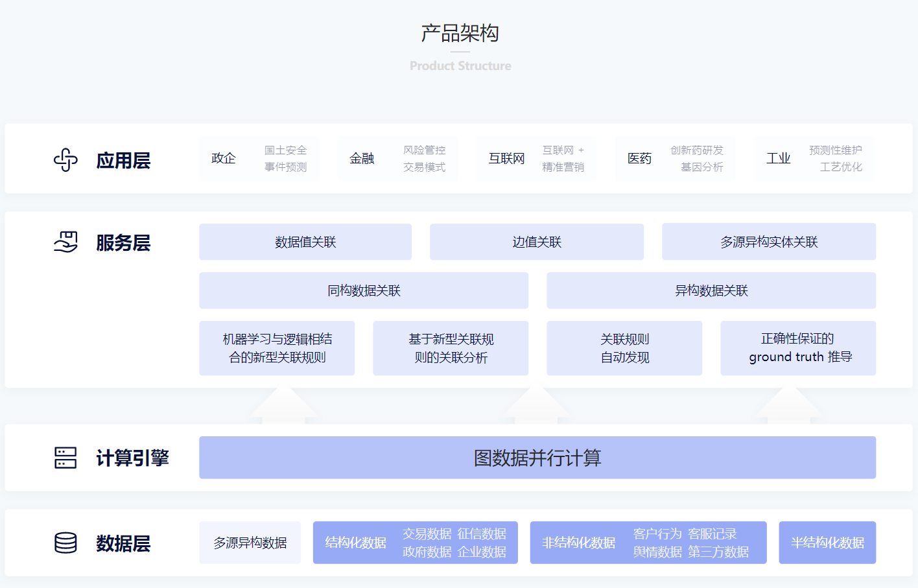The width and height of the screenshot is (918, 588).
Task: Click the 多源异构数据 box
Action: tap(250, 543)
